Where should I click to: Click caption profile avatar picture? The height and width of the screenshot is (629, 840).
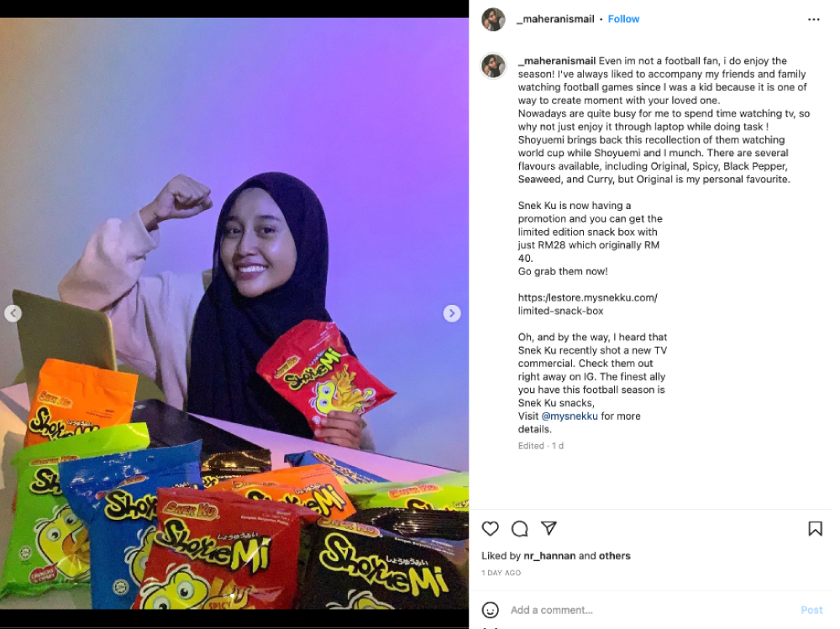click(493, 66)
